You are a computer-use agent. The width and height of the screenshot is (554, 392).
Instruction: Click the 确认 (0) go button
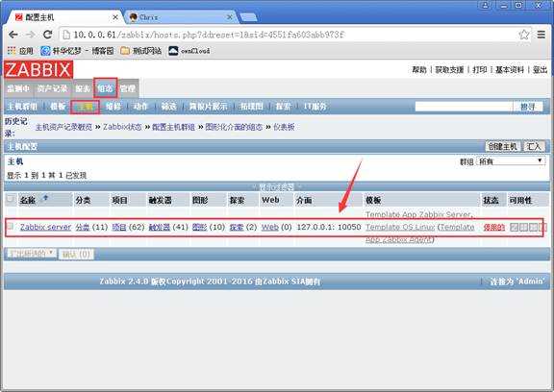[76, 254]
